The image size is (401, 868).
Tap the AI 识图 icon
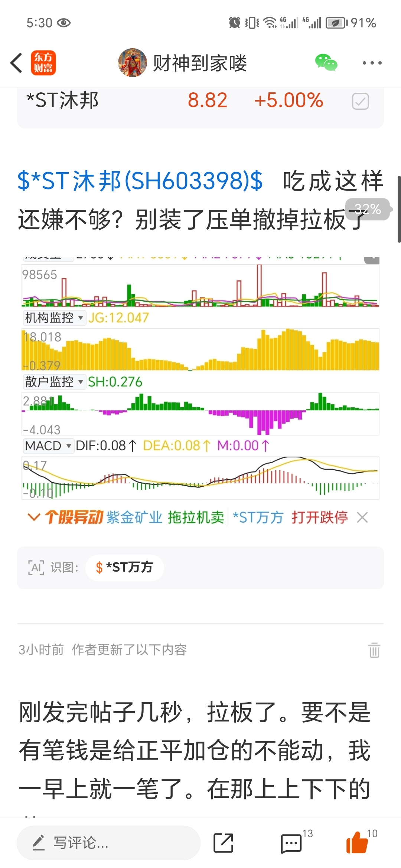[x=36, y=568]
